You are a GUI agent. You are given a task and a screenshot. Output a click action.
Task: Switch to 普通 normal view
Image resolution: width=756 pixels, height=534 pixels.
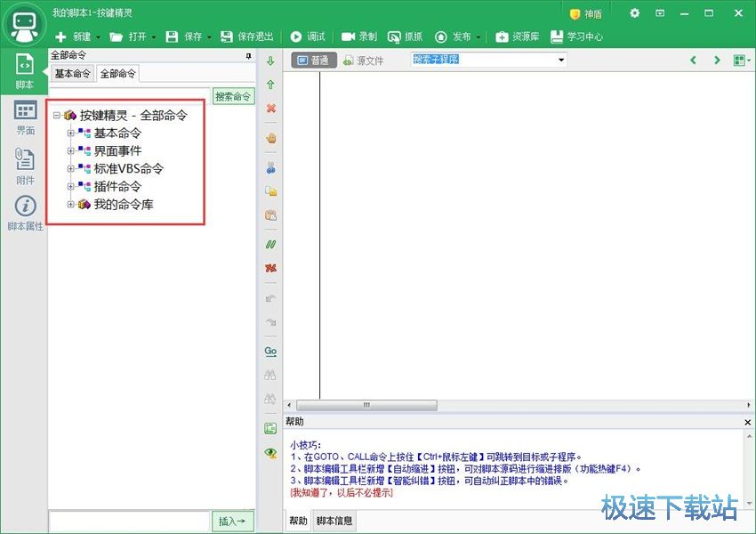coord(314,61)
